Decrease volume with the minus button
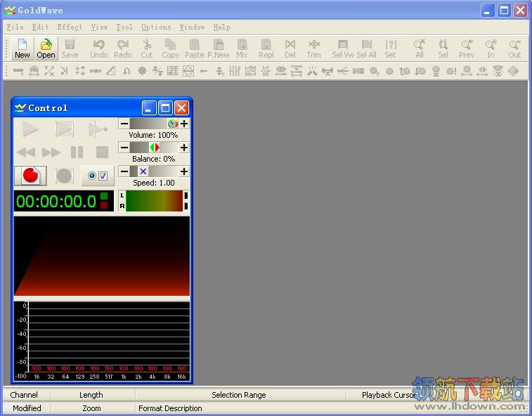532x416 pixels. pyautogui.click(x=124, y=124)
